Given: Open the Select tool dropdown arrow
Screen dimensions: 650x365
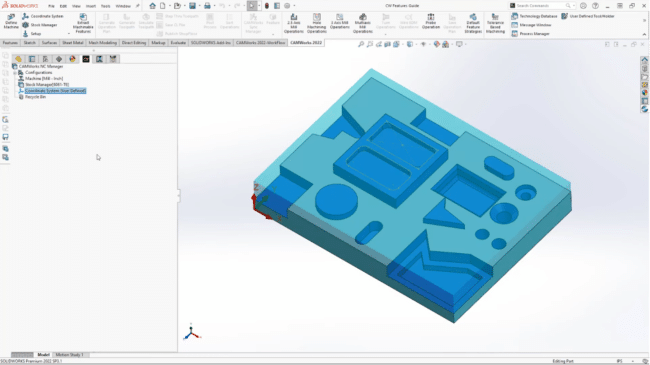Looking at the screenshot, I should 259,6.
